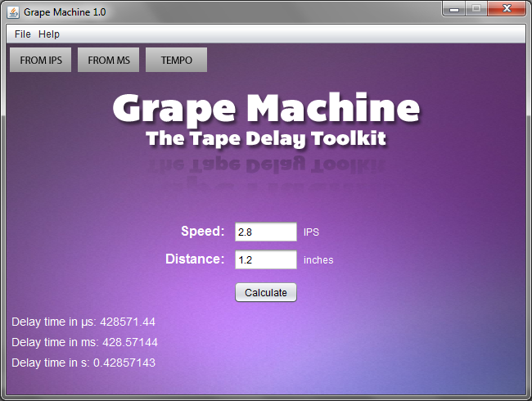Open the File menu
Viewport: 532px width, 401px height.
point(22,34)
